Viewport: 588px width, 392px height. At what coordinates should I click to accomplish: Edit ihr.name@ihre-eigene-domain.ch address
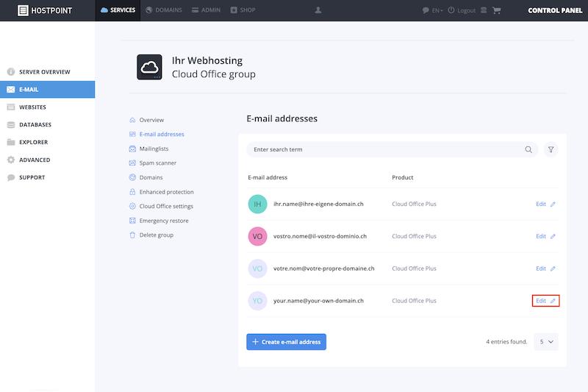tap(545, 204)
